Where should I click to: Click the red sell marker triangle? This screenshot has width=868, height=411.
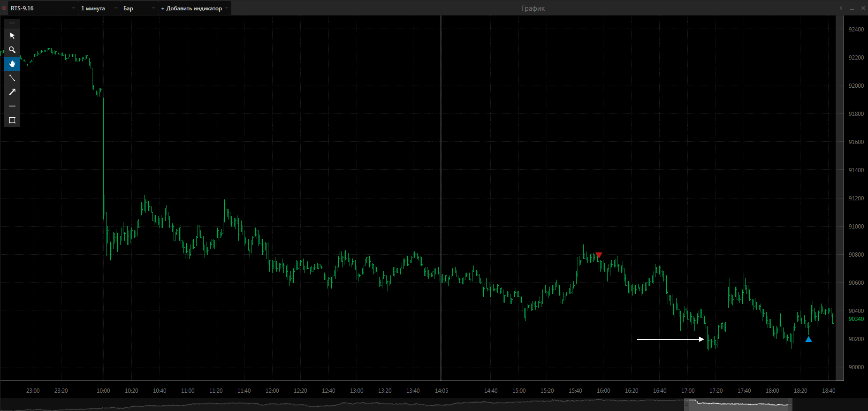click(x=599, y=255)
